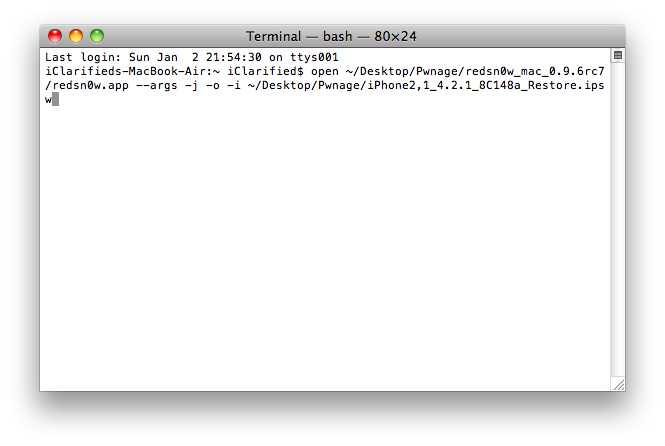The width and height of the screenshot is (665, 446).
Task: Click the "Terminal — bash — 80×24" title
Action: [x=331, y=36]
